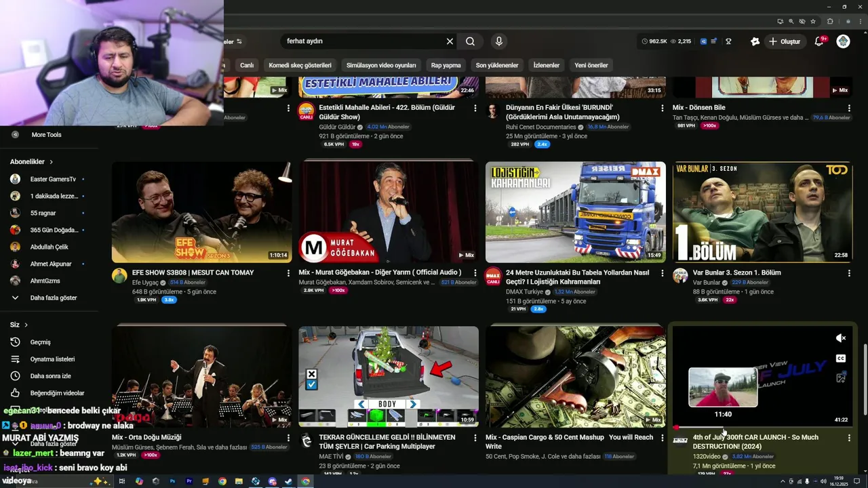Select the Yeni öneriler filter chip

591,65
